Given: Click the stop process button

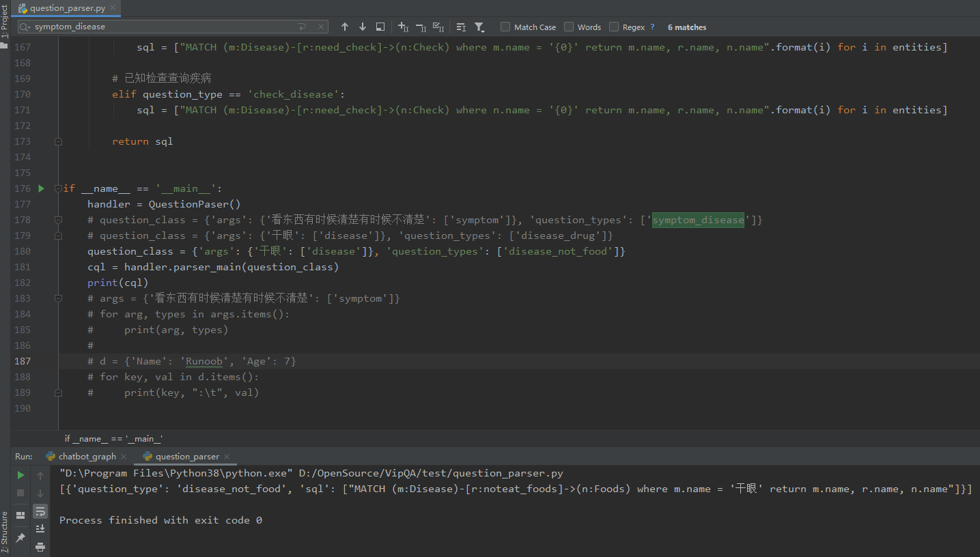Looking at the screenshot, I should [20, 493].
